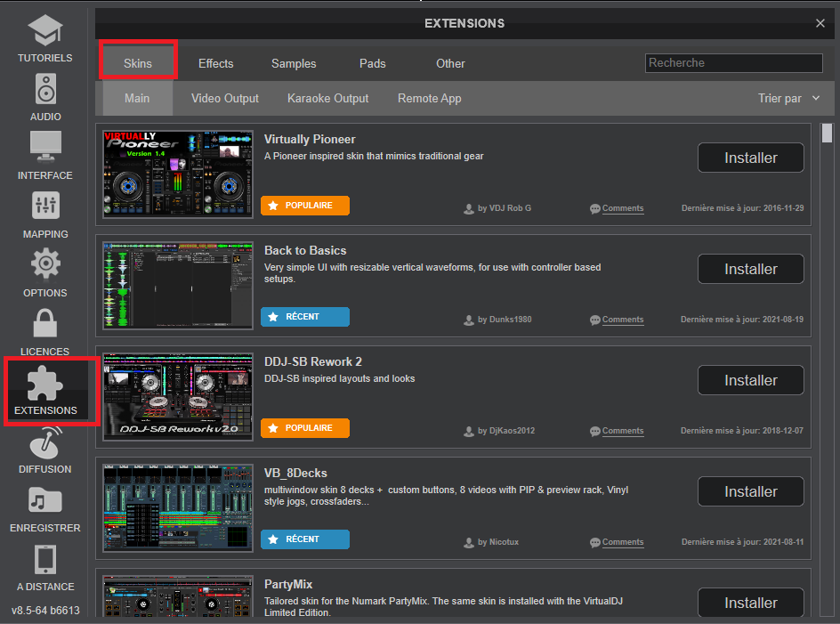
Task: Open Interface settings monitor icon
Action: 45,147
